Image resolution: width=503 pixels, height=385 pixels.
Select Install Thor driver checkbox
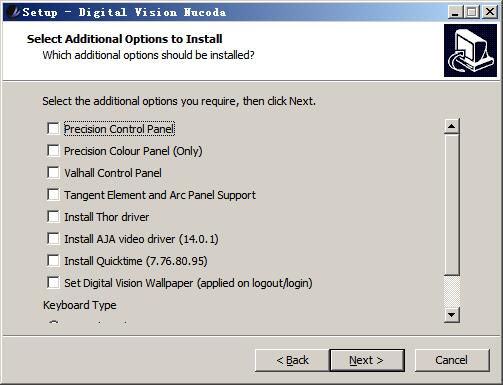pyautogui.click(x=53, y=217)
